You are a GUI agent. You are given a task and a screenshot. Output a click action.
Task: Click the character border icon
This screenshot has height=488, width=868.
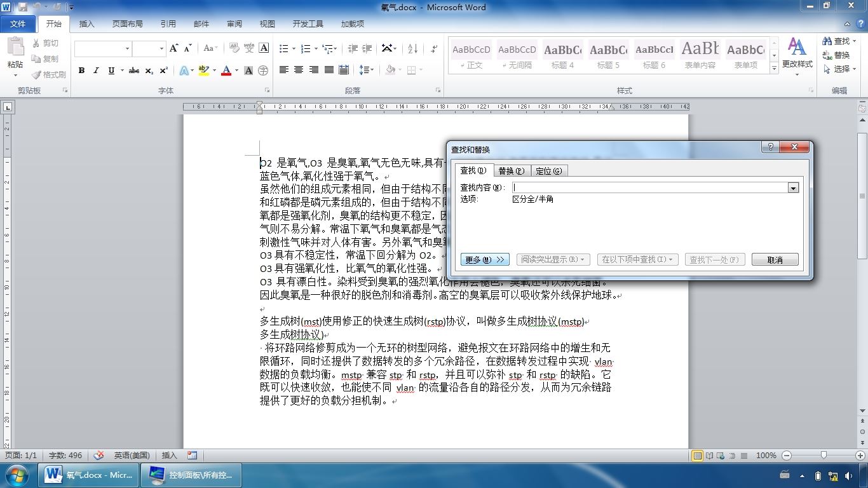264,48
